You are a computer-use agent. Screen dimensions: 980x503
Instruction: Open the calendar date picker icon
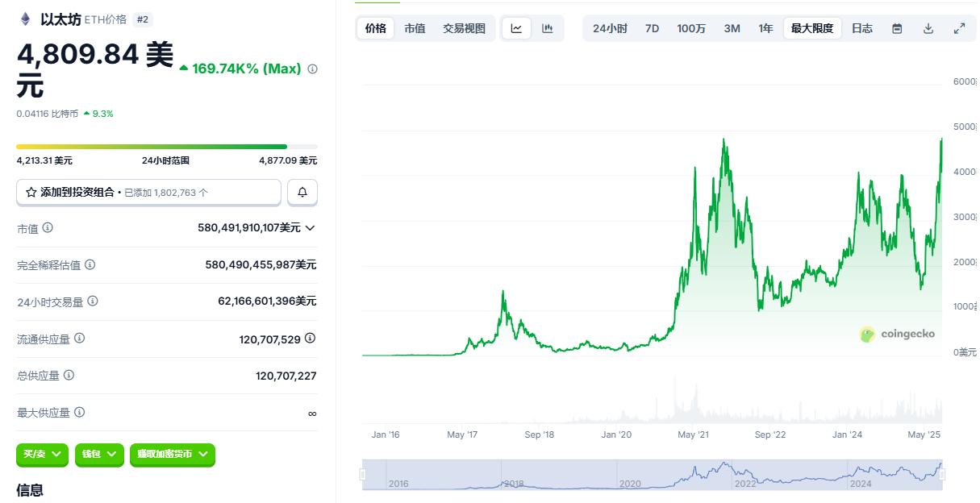point(897,27)
